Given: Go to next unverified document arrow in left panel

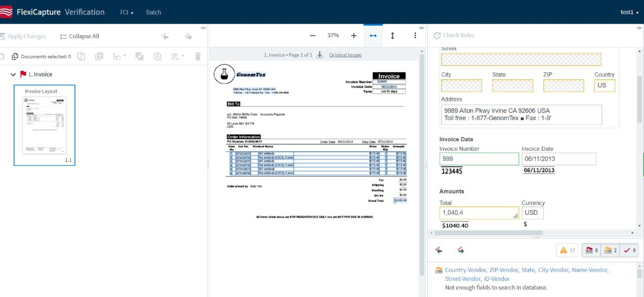Looking at the screenshot, I should (188, 36).
